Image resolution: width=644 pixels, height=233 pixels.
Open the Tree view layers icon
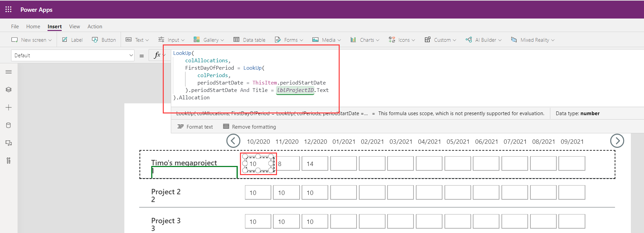click(9, 90)
